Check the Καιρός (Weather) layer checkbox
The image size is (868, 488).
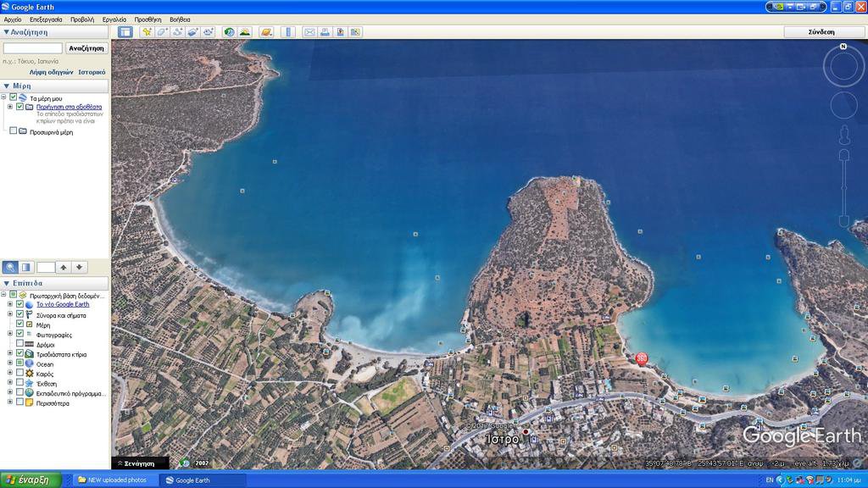click(x=19, y=374)
